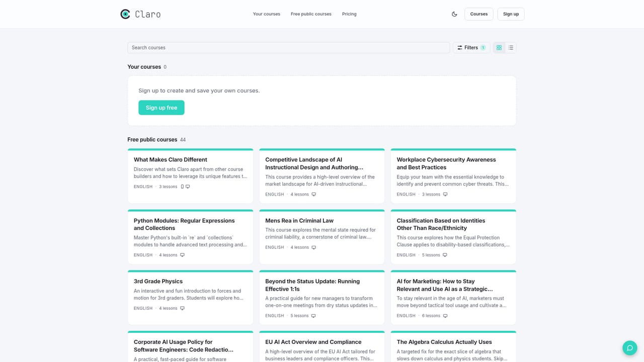The width and height of the screenshot is (644, 362).
Task: Open the chat support bubble icon
Action: [x=629, y=348]
